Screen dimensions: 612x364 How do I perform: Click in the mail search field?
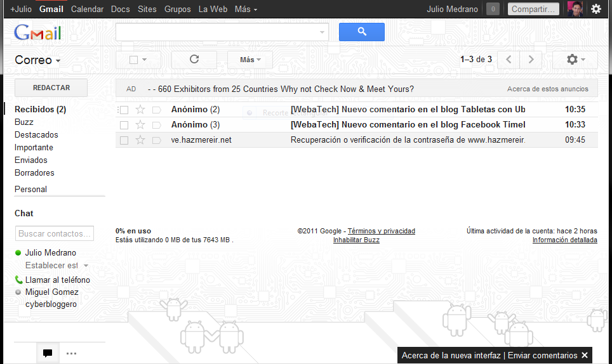(x=222, y=32)
